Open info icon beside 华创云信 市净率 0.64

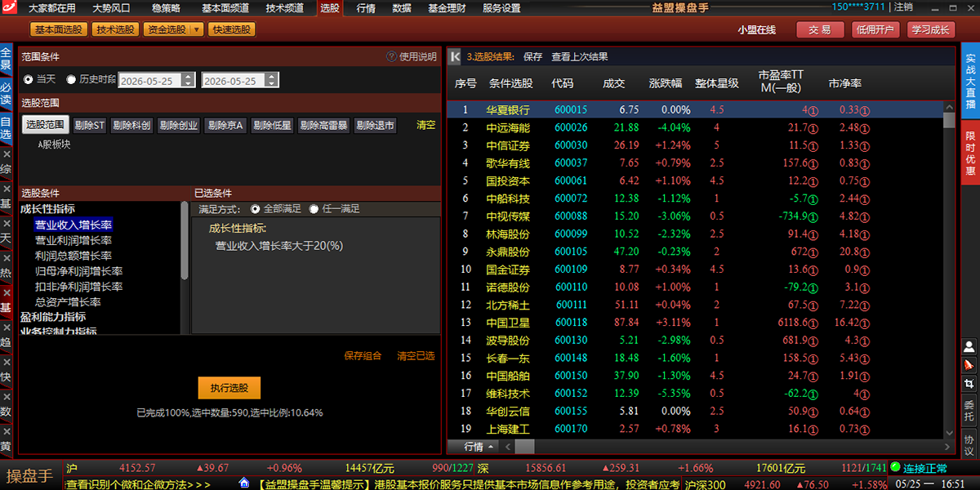click(x=865, y=412)
